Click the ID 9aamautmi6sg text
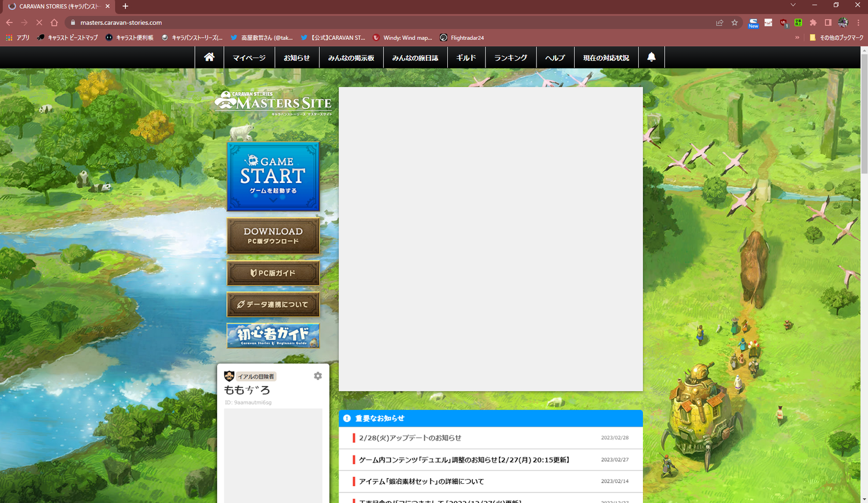 [x=248, y=402]
